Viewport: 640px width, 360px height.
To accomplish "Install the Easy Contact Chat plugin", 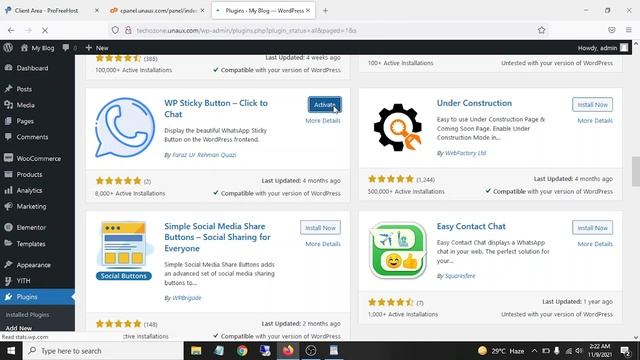I will (x=592, y=228).
